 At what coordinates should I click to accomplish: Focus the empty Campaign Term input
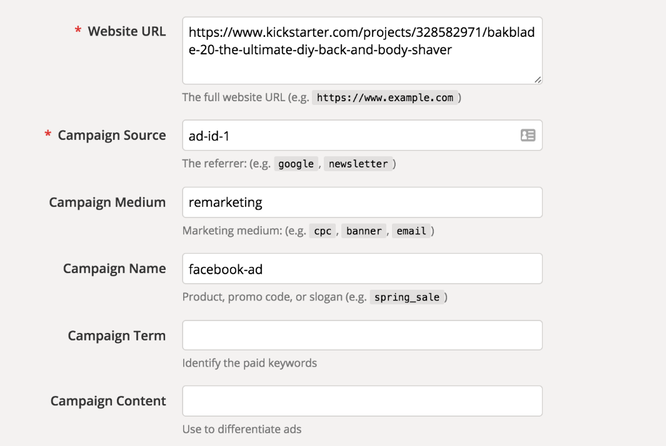tap(362, 335)
